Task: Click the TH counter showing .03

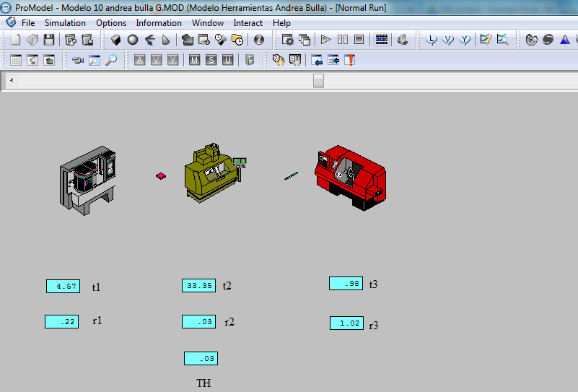Action: tap(201, 359)
